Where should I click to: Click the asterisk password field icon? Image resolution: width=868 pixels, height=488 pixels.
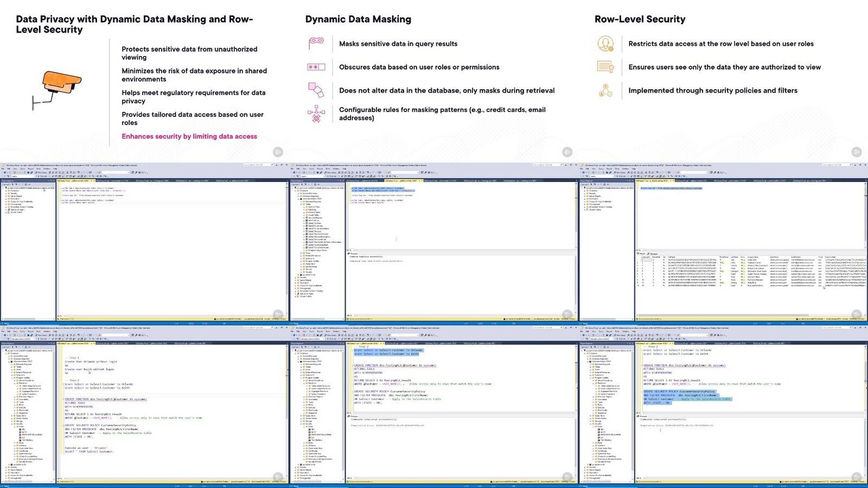(x=316, y=67)
